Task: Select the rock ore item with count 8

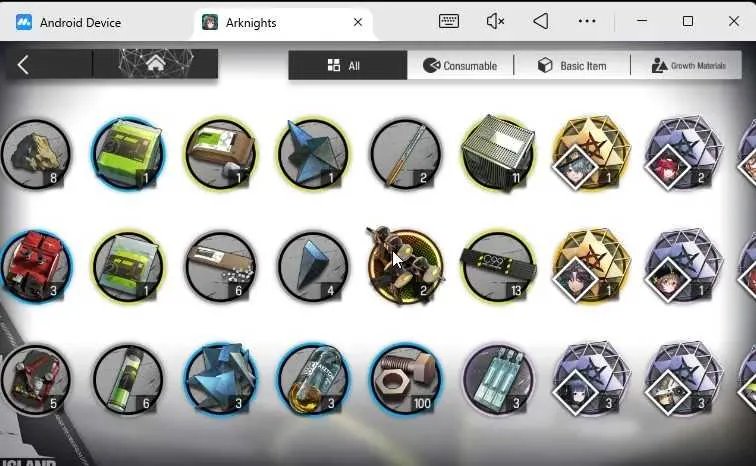Action: pos(36,154)
